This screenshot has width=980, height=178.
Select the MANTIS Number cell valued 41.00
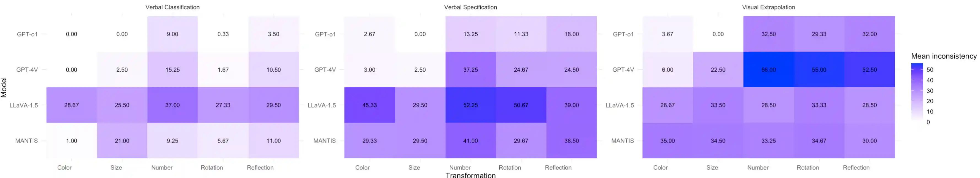pos(470,141)
